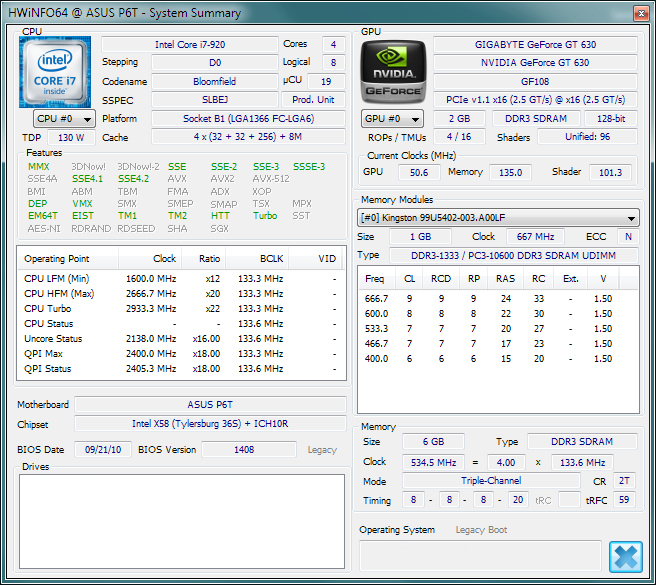The image size is (656, 585).
Task: Click the BCLK column header
Action: (257, 259)
